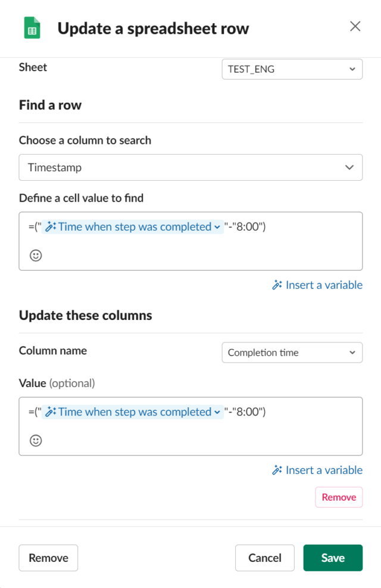The width and height of the screenshot is (381, 588).
Task: Open the emoji picker in the cell value field
Action: click(x=36, y=256)
